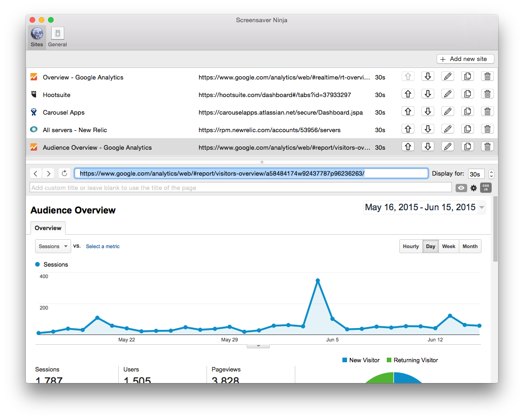This screenshot has height=420, width=524.
Task: Switch chart to Month view
Action: tap(470, 247)
